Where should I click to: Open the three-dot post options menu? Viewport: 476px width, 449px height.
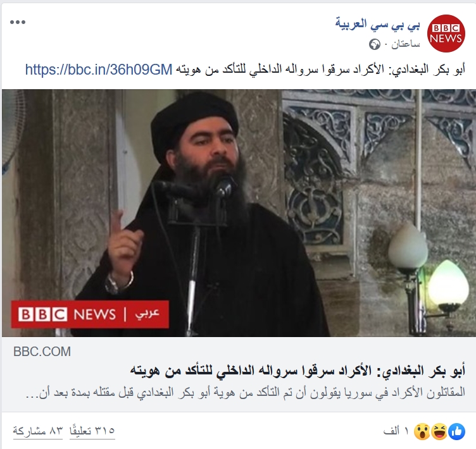tap(18, 22)
